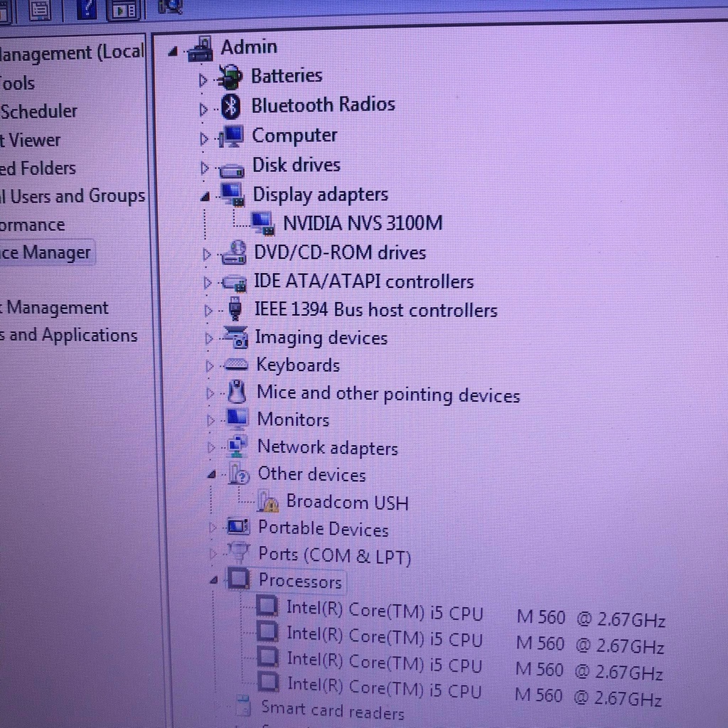The width and height of the screenshot is (728, 728).
Task: Select first Intel Core i5 CPU entry
Action: [384, 611]
